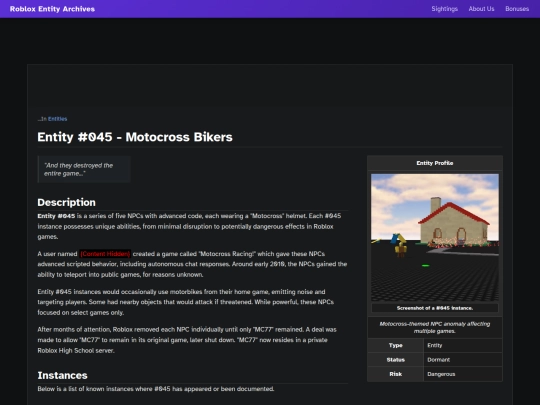Click the Entity Profile panel header
This screenshot has height=405, width=540.
[x=435, y=163]
